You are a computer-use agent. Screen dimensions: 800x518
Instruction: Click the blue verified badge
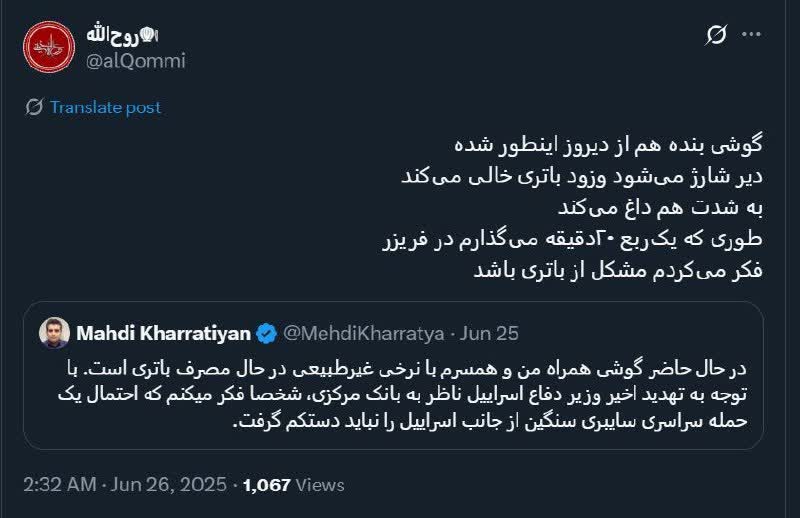pyautogui.click(x=266, y=333)
